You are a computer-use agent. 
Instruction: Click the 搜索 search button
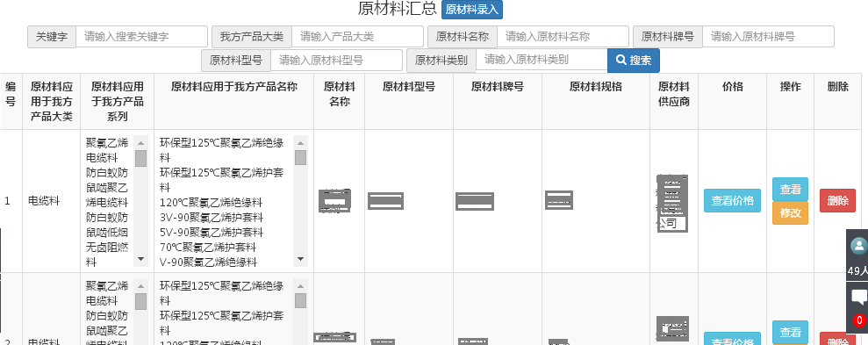point(634,61)
